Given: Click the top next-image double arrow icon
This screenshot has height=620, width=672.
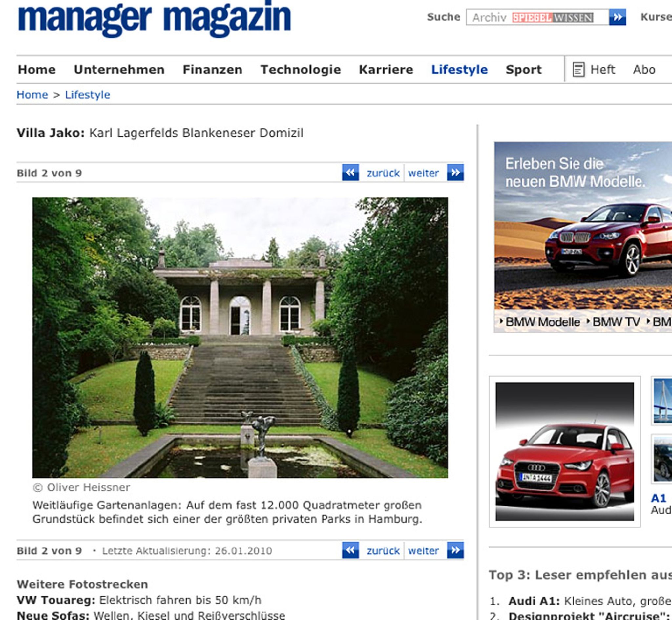Looking at the screenshot, I should pos(455,173).
